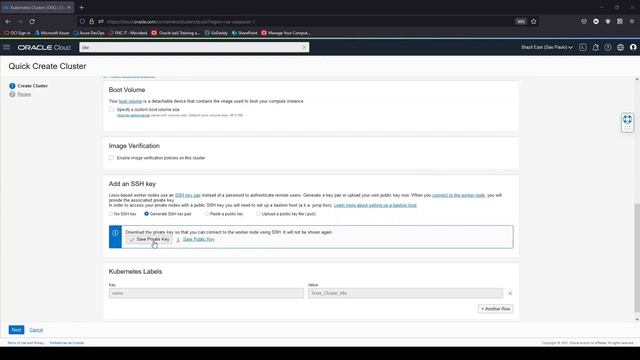640x360 pixels.
Task: Click the tracking protection shield icon
Action: [x=82, y=21]
